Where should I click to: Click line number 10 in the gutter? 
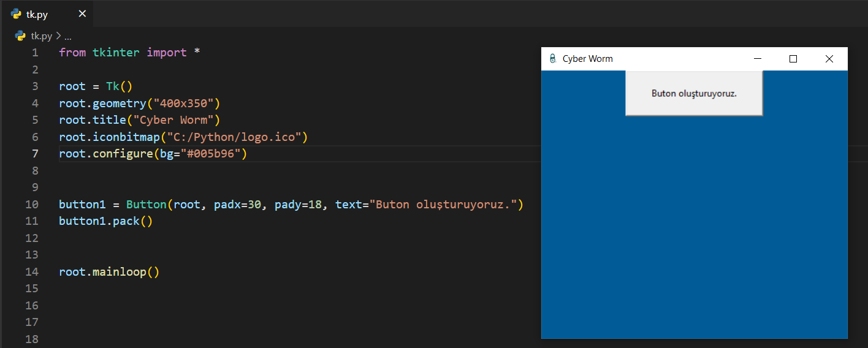pyautogui.click(x=32, y=204)
